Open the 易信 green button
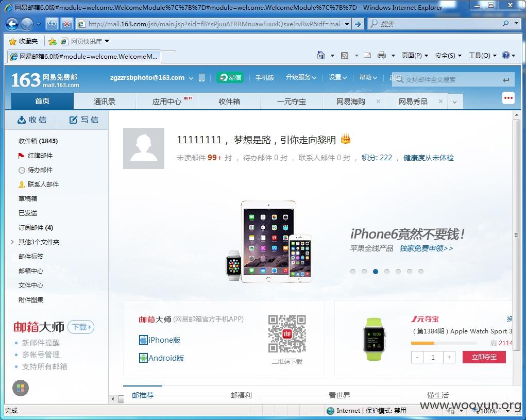 [x=230, y=77]
